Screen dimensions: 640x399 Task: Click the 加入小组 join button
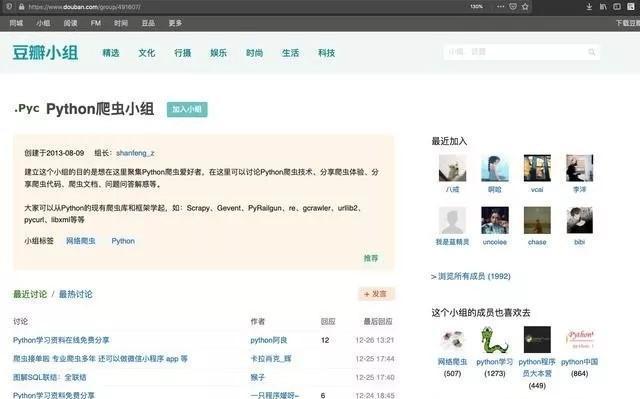[x=187, y=109]
